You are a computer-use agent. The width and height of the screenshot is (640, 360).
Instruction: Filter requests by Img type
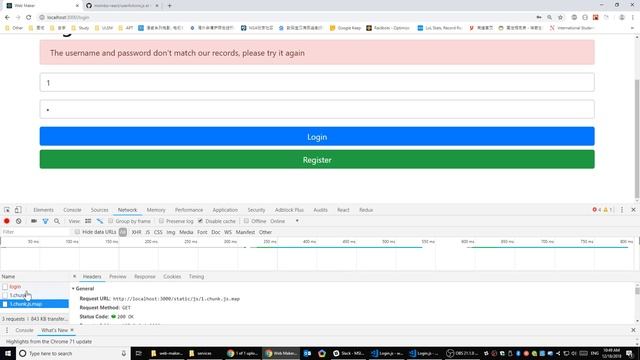[171, 232]
